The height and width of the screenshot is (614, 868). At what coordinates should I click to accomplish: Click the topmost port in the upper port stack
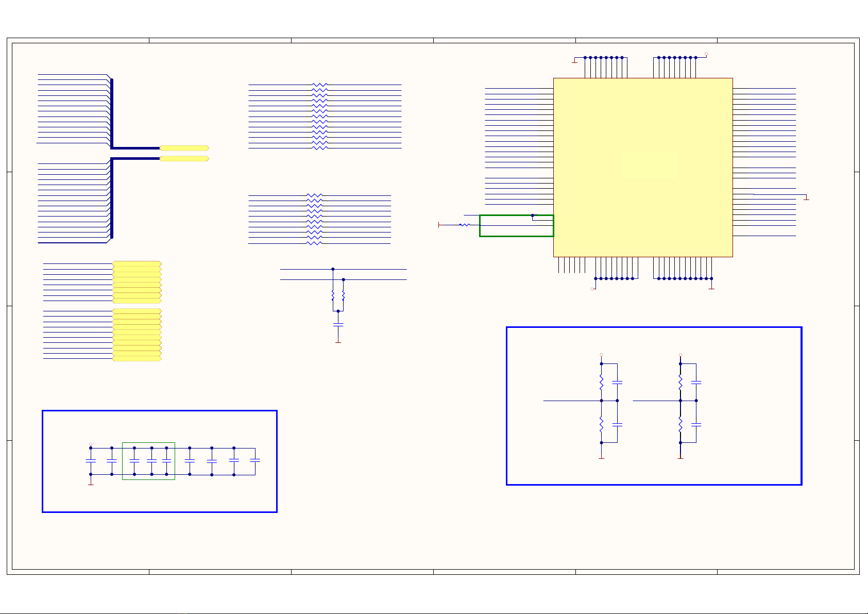click(x=137, y=264)
